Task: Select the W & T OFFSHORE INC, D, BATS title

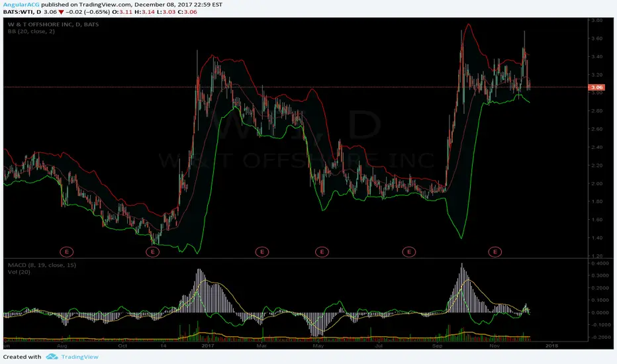Action: tap(53, 24)
